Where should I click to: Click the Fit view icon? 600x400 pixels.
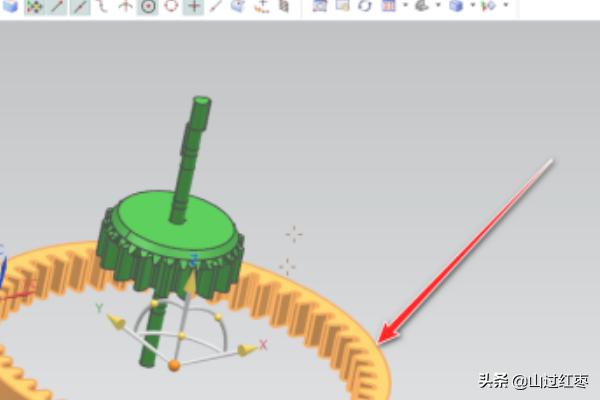point(320,5)
